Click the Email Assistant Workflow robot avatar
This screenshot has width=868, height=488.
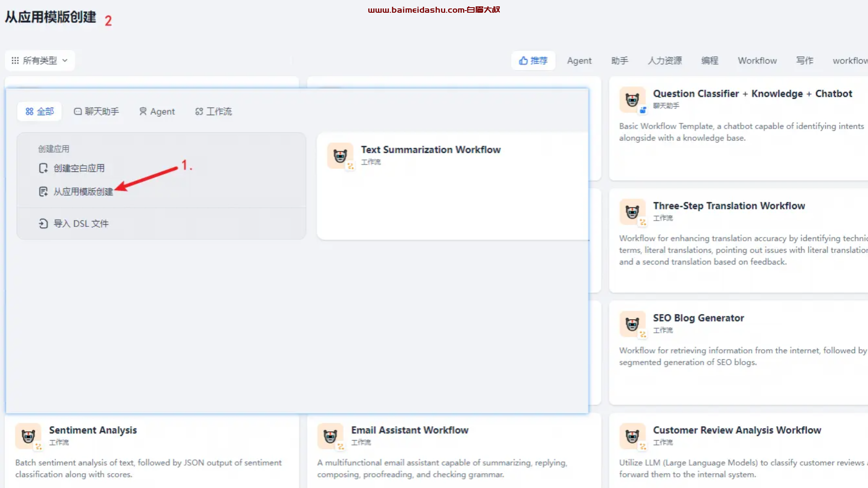click(331, 436)
